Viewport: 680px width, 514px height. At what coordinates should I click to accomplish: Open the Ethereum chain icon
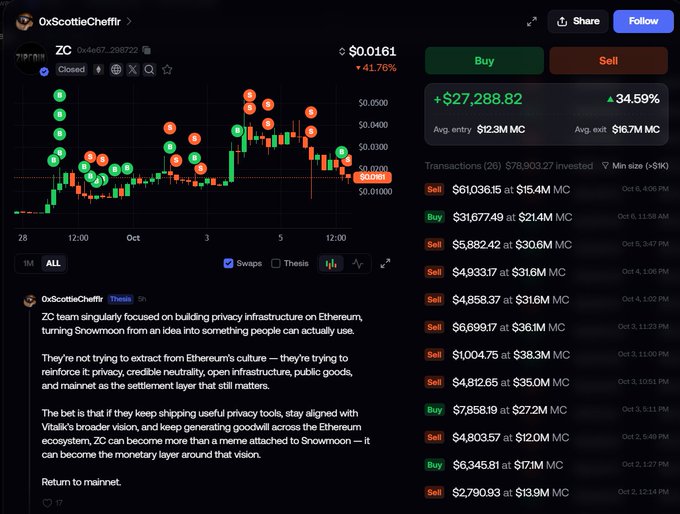[x=99, y=69]
